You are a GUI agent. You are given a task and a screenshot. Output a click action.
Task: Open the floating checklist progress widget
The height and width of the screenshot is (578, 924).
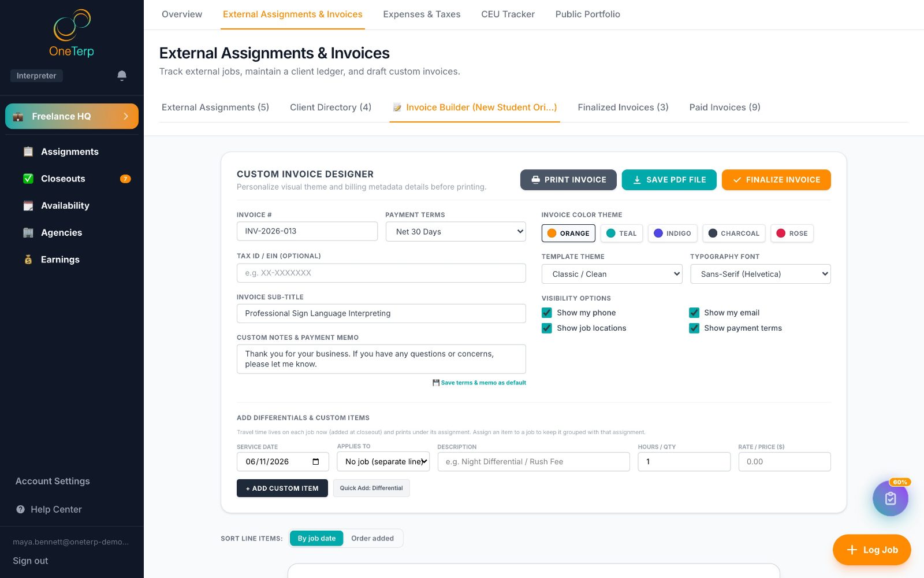click(891, 498)
